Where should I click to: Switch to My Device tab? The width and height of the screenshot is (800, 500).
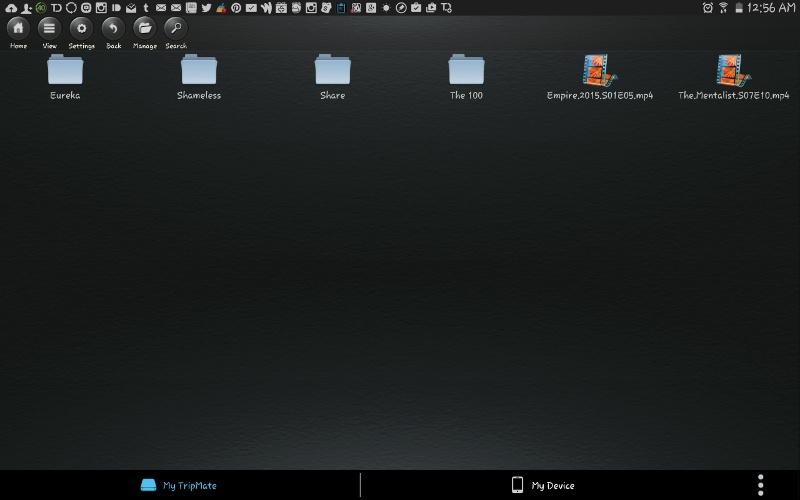click(543, 485)
